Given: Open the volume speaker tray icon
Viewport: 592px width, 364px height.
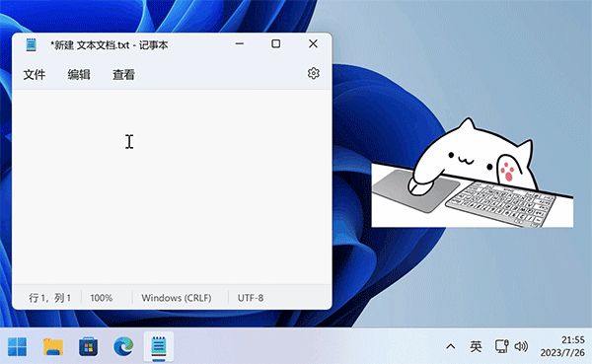Looking at the screenshot, I should click(521, 346).
